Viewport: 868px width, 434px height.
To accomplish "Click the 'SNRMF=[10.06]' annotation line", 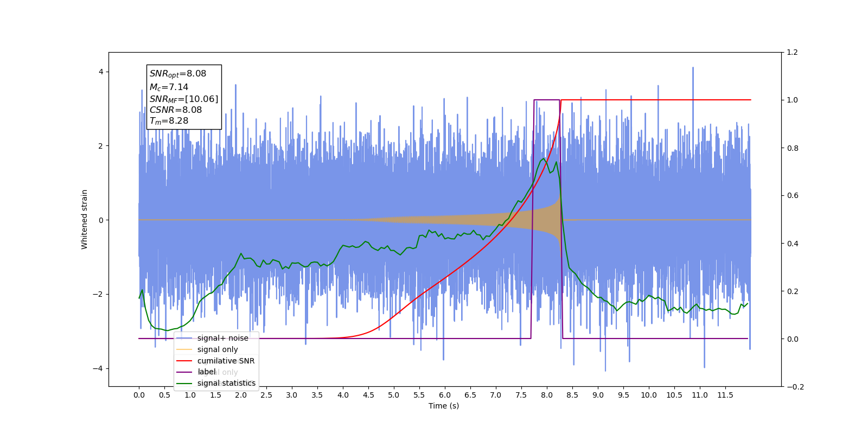I will 184,99.
